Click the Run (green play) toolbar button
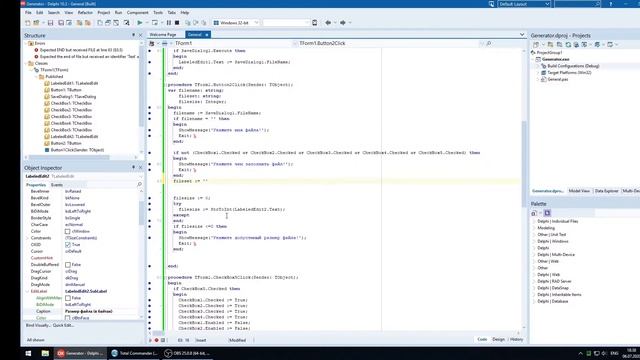The image size is (640, 360). tap(140, 23)
